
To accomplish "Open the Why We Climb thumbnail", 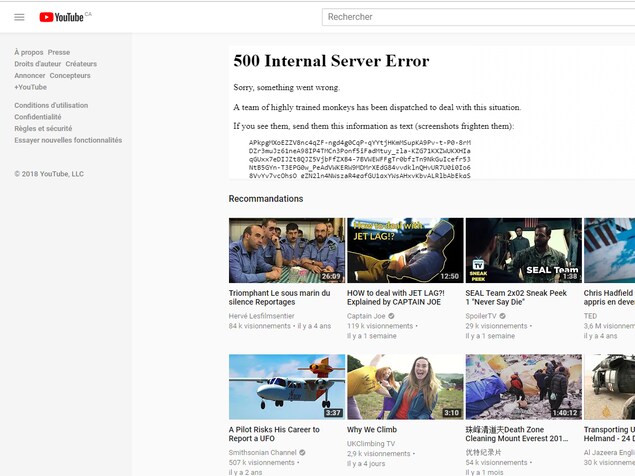I will point(405,387).
